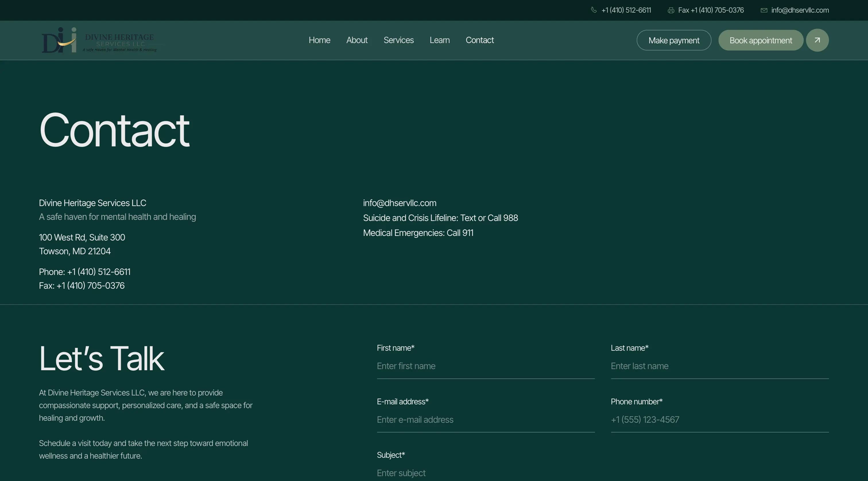Image resolution: width=868 pixels, height=481 pixels.
Task: Click the Phone number* field label
Action: pos(637,402)
